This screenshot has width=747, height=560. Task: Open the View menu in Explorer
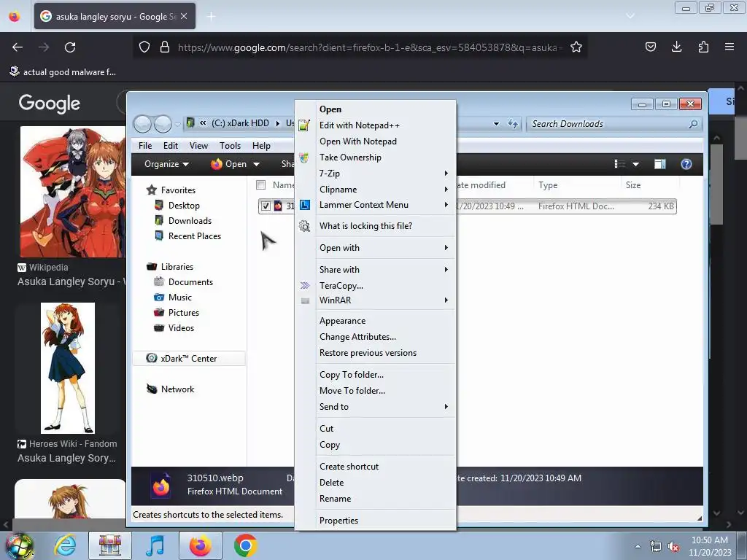[198, 146]
